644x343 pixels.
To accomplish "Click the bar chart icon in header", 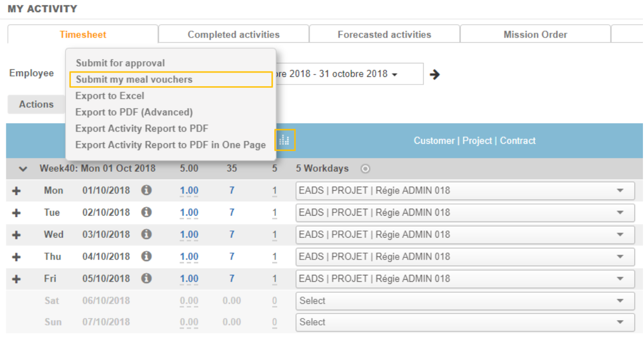I will click(284, 140).
